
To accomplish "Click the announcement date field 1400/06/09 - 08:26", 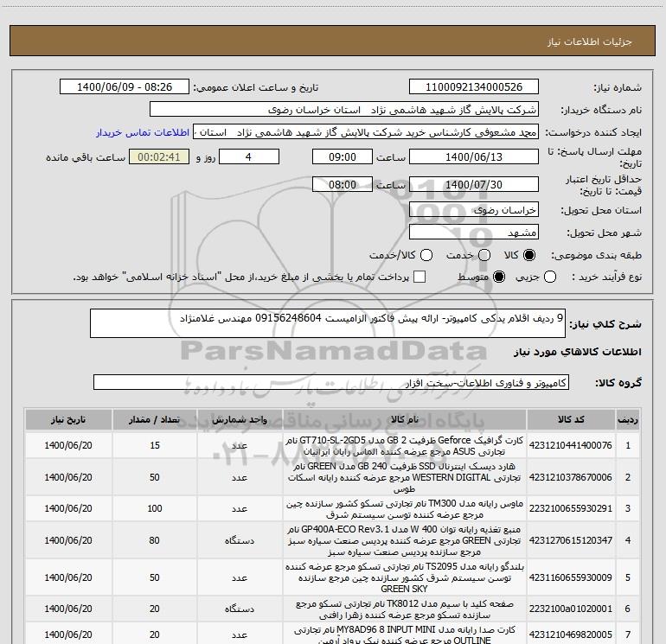I will [x=126, y=87].
